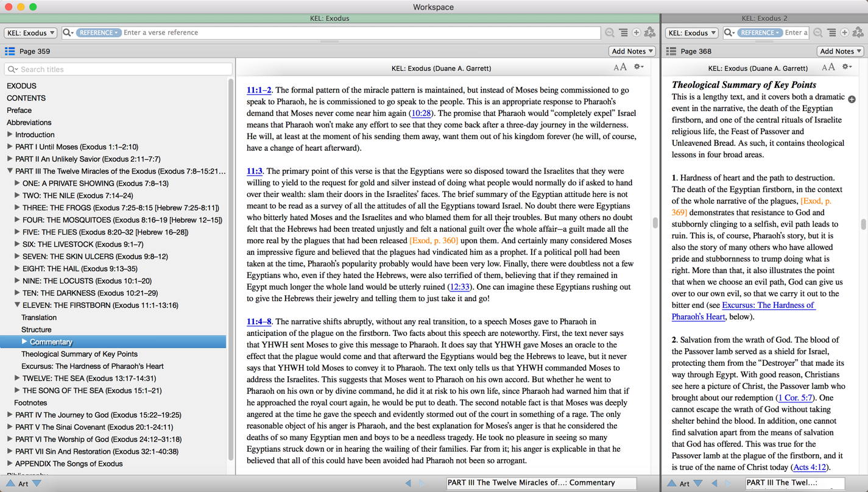Click search magnifier in Exodus 2 pane
The height and width of the screenshot is (492, 868).
click(x=729, y=32)
